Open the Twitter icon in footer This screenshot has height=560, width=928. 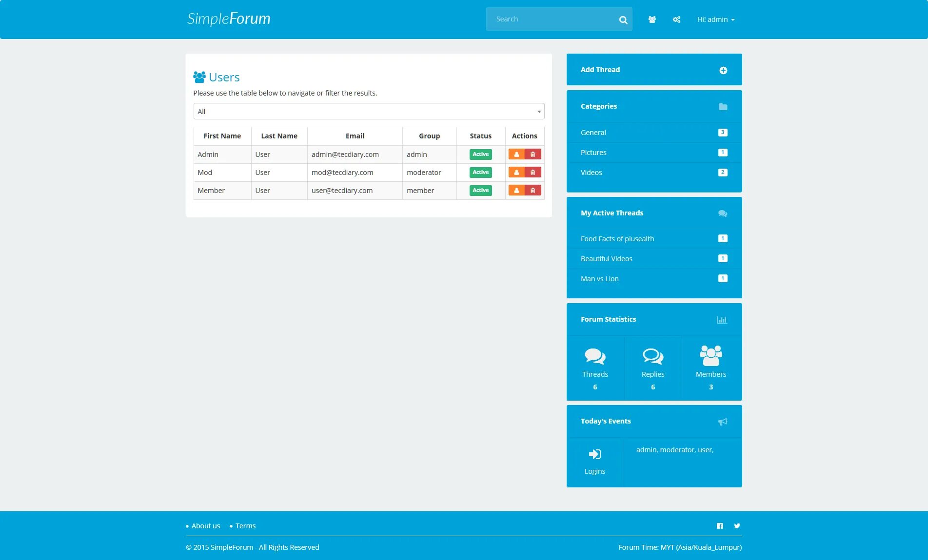click(x=737, y=526)
